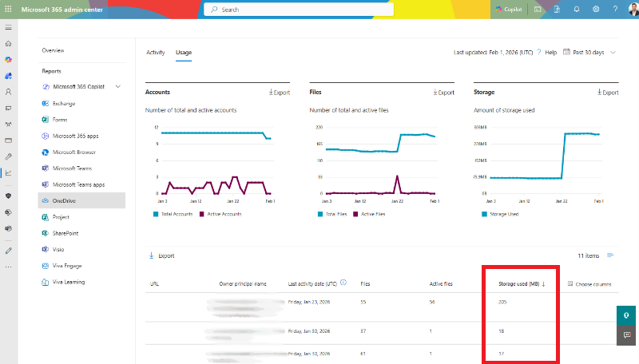Show Last activity date info icon
The height and width of the screenshot is (364, 639).
point(343,283)
